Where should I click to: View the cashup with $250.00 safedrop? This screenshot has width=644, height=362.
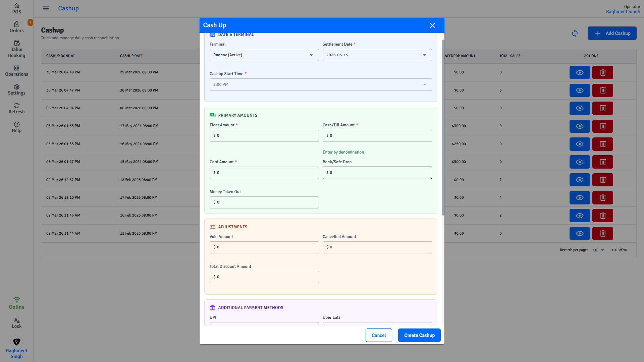tap(580, 144)
